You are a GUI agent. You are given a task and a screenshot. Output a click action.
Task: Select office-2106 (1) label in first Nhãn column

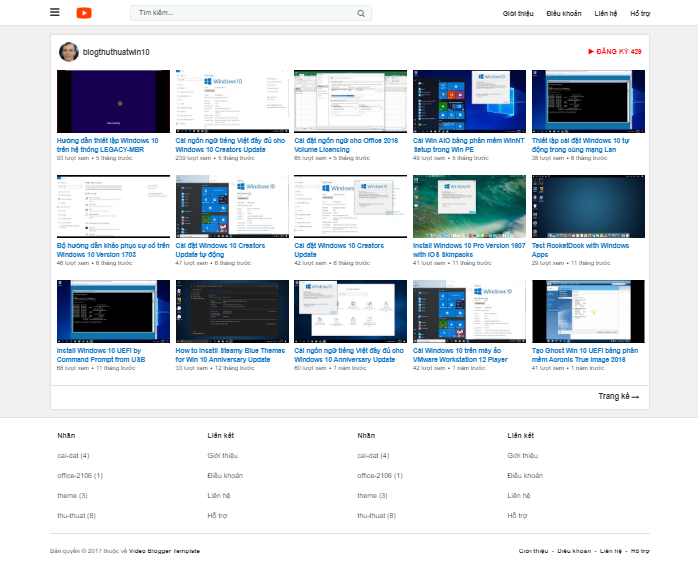80,475
